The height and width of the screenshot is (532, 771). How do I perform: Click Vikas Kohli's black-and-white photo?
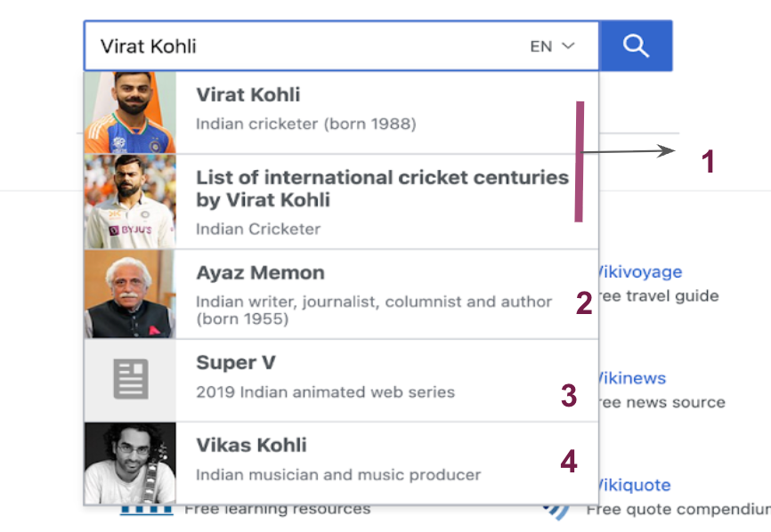pos(130,463)
